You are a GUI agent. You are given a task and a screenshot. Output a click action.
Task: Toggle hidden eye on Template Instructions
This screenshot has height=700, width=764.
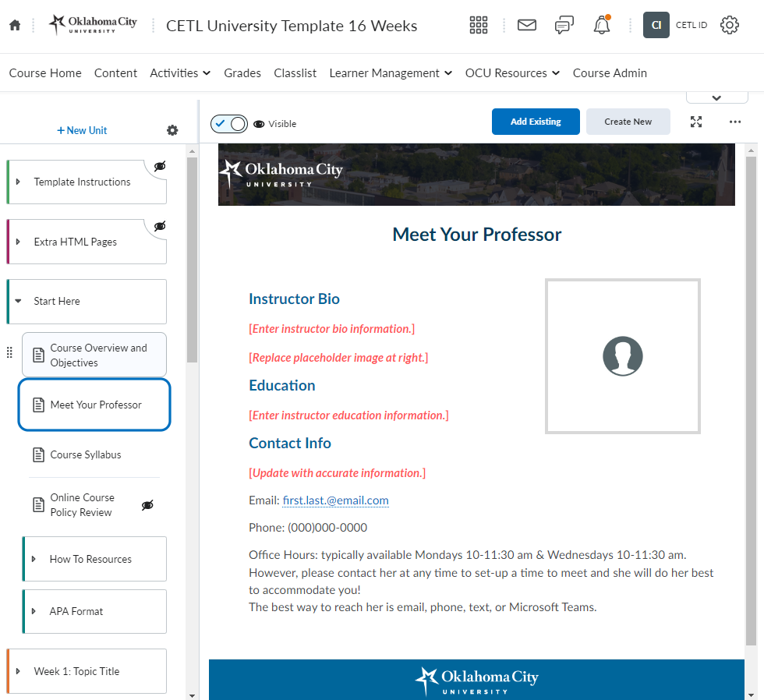(160, 166)
